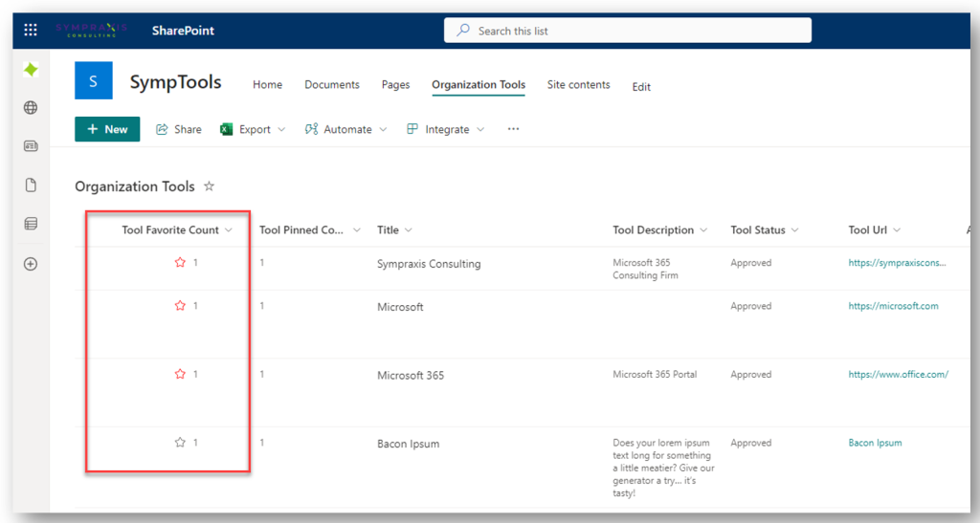The height and width of the screenshot is (523, 980).
Task: Open the more options ellipsis
Action: tap(513, 128)
